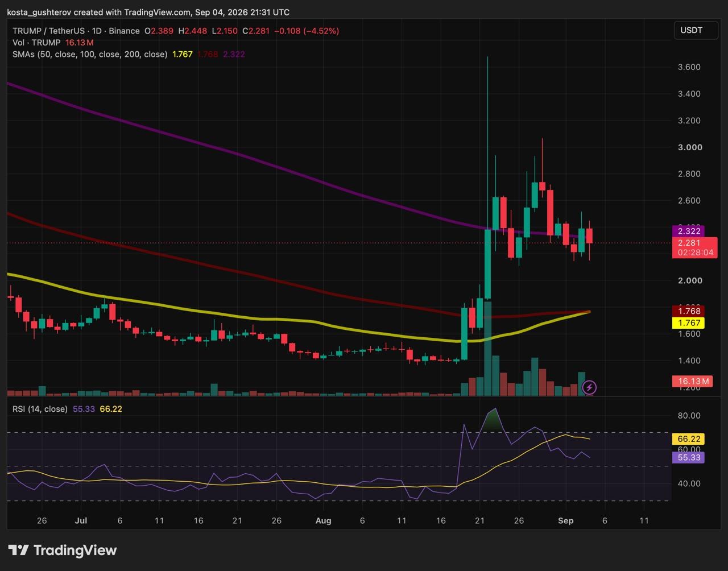728x571 pixels.
Task: Select the SMAs (50, 100, 200) indicator legend
Action: 90,54
